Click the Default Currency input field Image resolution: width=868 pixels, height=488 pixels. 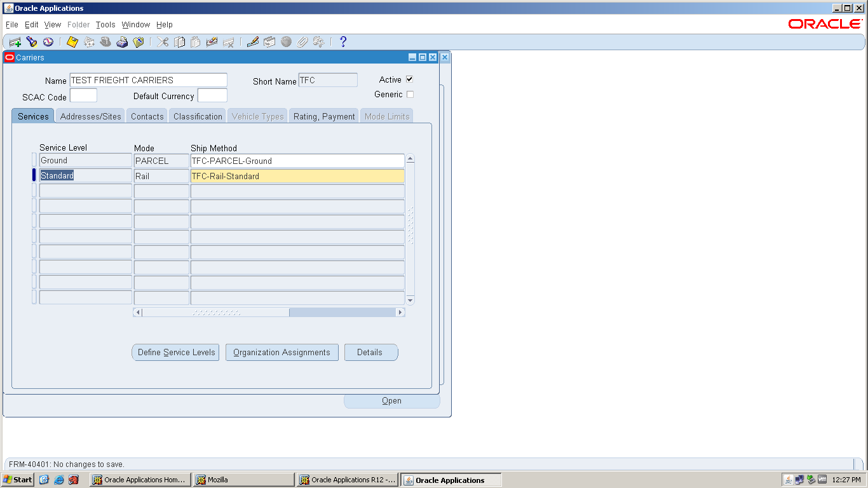(x=212, y=96)
